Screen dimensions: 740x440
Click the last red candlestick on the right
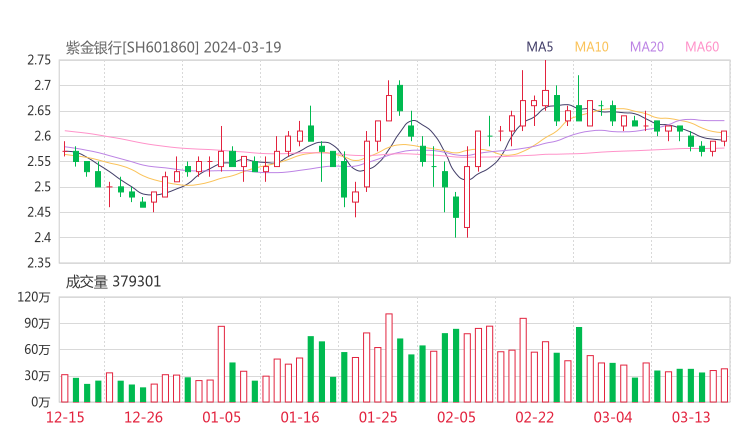pyautogui.click(x=724, y=136)
